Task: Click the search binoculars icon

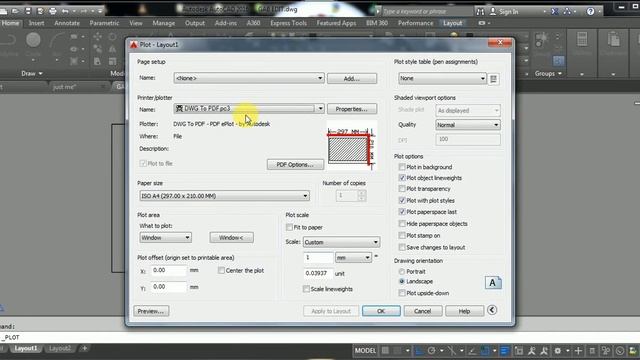Action: 480,12
